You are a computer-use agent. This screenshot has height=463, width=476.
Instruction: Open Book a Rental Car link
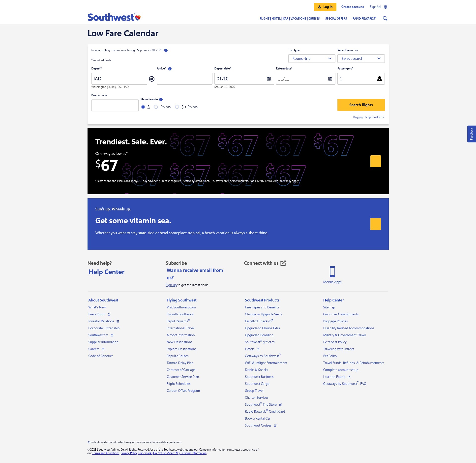tap(258, 419)
